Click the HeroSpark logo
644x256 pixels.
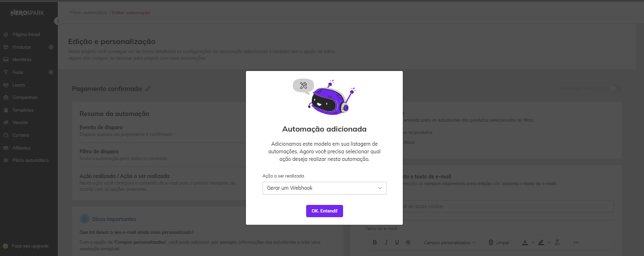[x=27, y=13]
